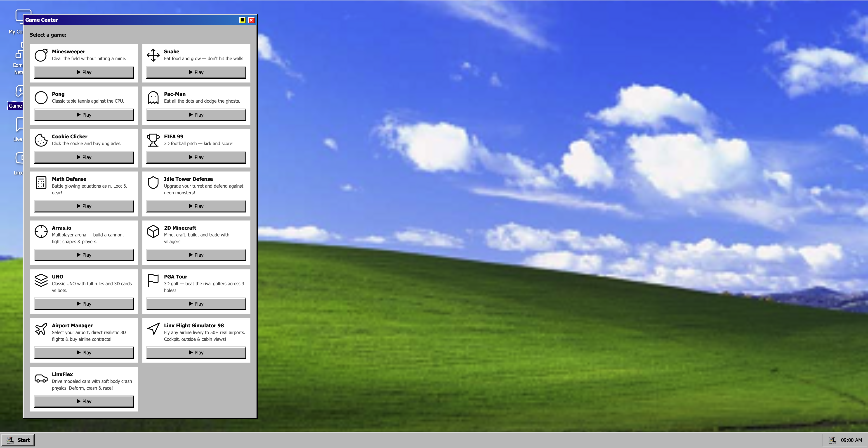
Task: Play Linx Flight Simulator 98
Action: 196,353
